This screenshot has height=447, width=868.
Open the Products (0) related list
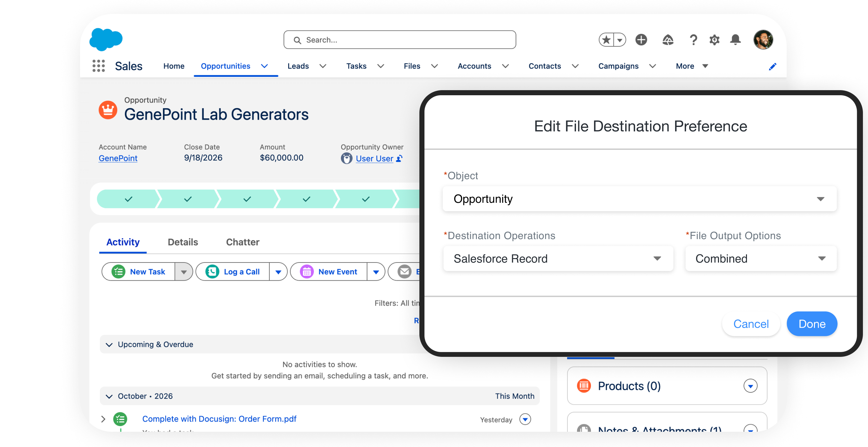pyautogui.click(x=629, y=386)
